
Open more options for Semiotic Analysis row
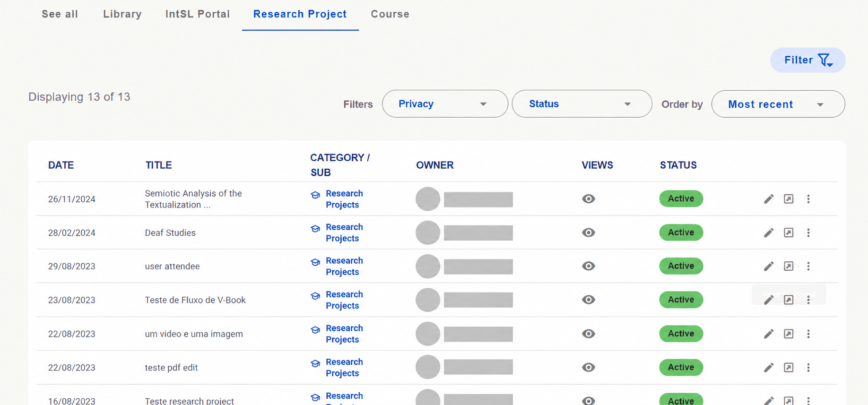pyautogui.click(x=808, y=199)
